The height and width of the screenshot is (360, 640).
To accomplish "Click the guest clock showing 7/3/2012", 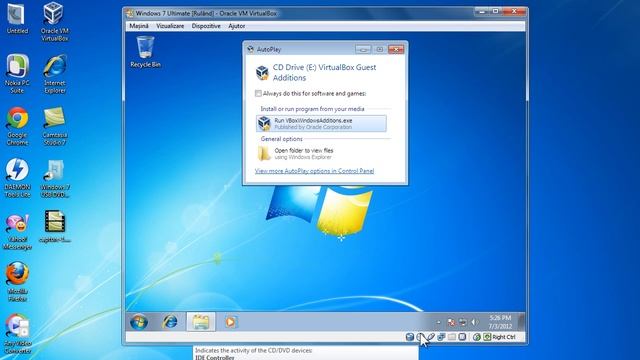I will tap(500, 322).
